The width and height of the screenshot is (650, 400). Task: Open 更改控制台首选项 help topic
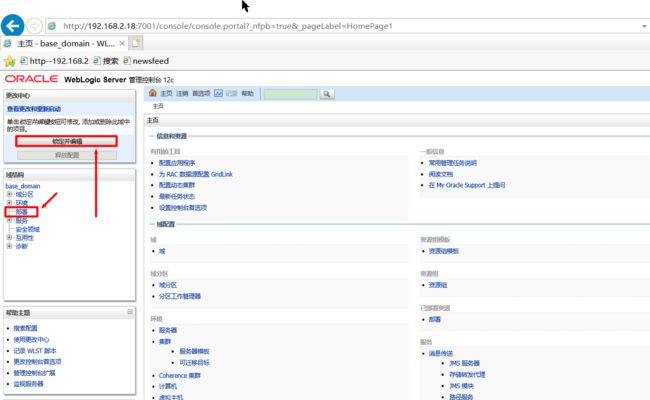(37, 362)
